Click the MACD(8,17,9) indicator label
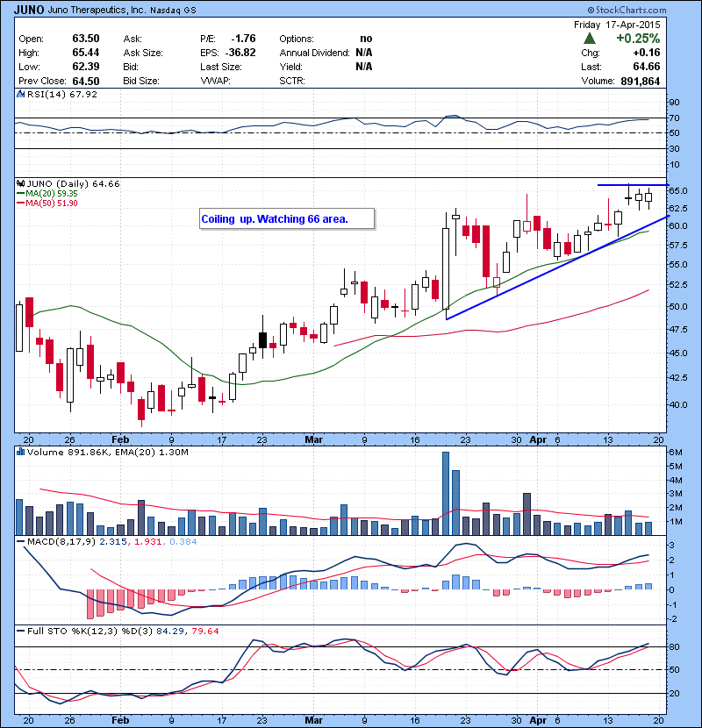Image resolution: width=702 pixels, height=728 pixels. coord(61,541)
